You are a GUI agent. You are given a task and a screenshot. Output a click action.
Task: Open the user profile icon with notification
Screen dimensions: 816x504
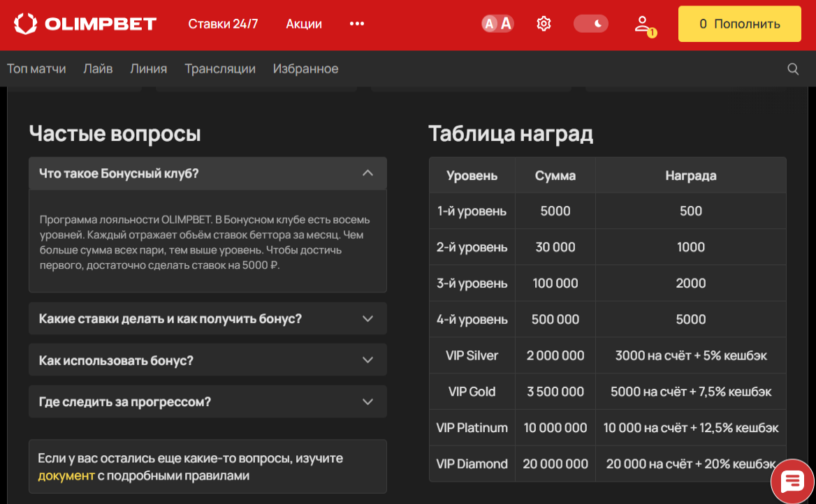[645, 26]
